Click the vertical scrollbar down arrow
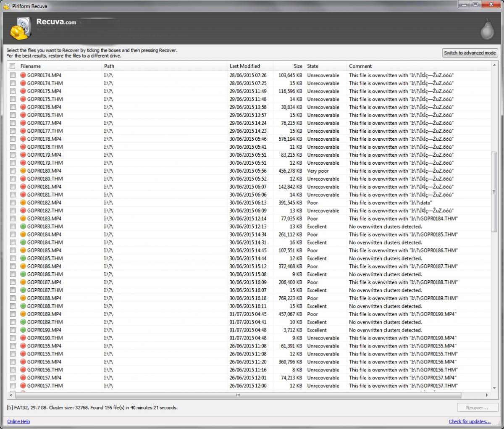 click(494, 388)
